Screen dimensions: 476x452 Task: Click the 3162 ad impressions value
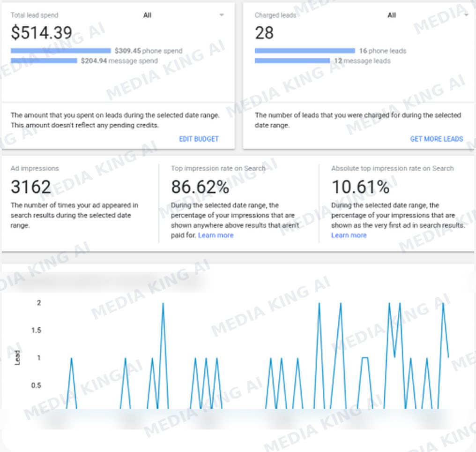pyautogui.click(x=30, y=187)
